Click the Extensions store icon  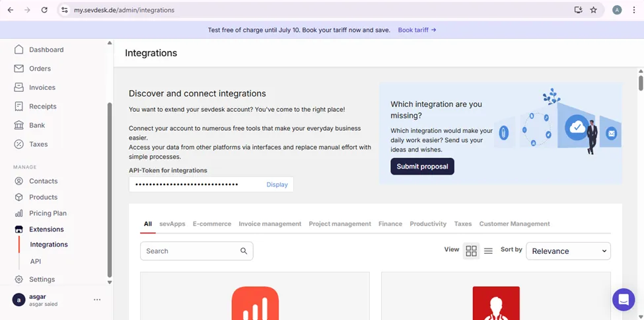(19, 229)
